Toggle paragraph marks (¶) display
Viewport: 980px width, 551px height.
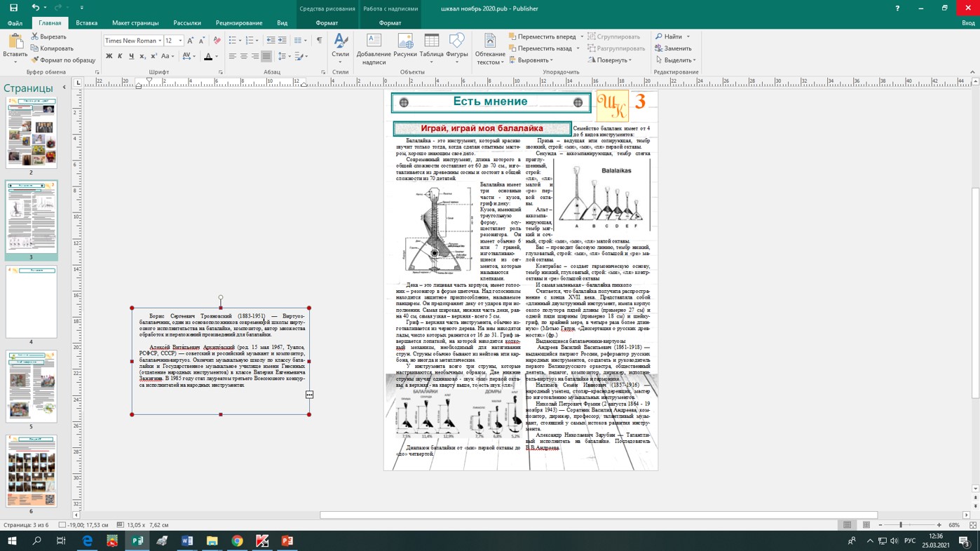pyautogui.click(x=319, y=41)
